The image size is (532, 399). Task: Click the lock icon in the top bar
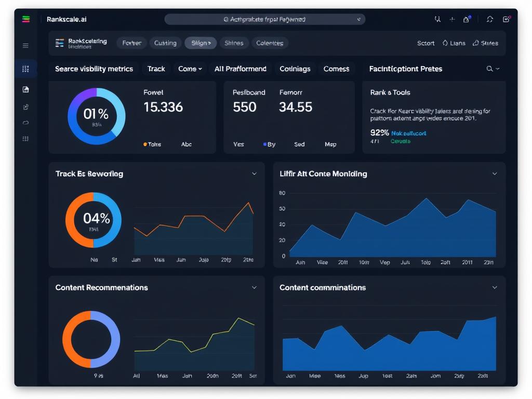click(x=467, y=19)
